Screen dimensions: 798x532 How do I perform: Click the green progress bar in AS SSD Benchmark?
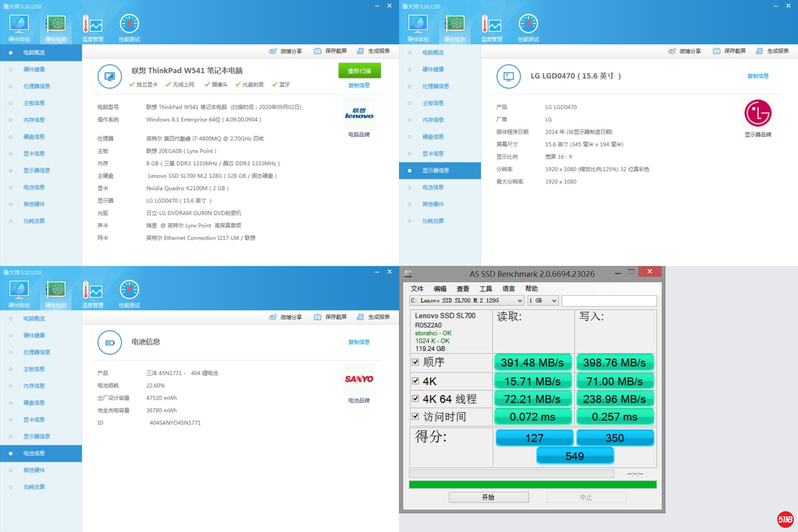[x=533, y=485]
